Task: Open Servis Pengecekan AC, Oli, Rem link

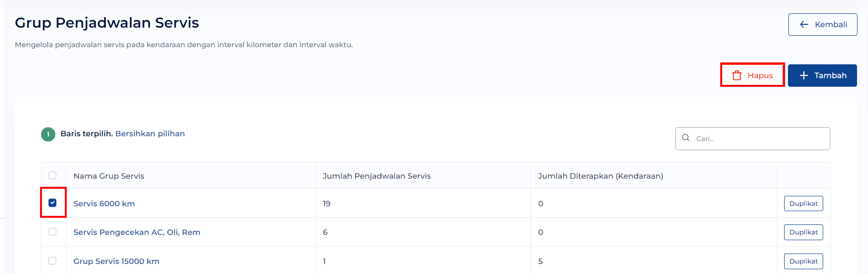Action: pos(137,232)
